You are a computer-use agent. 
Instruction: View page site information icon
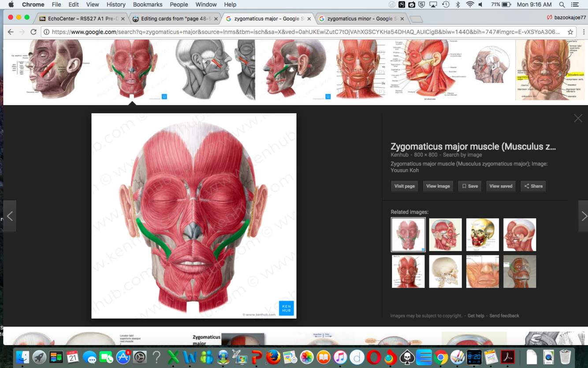pos(47,32)
